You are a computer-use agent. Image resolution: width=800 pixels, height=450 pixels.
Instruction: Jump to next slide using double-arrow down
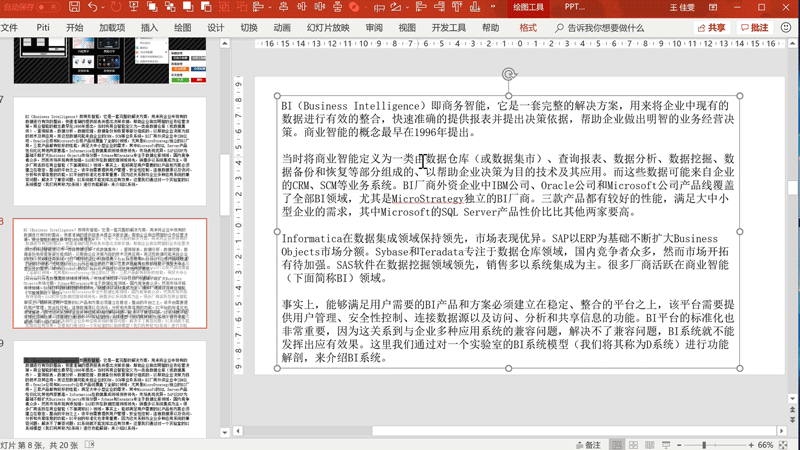(792, 419)
